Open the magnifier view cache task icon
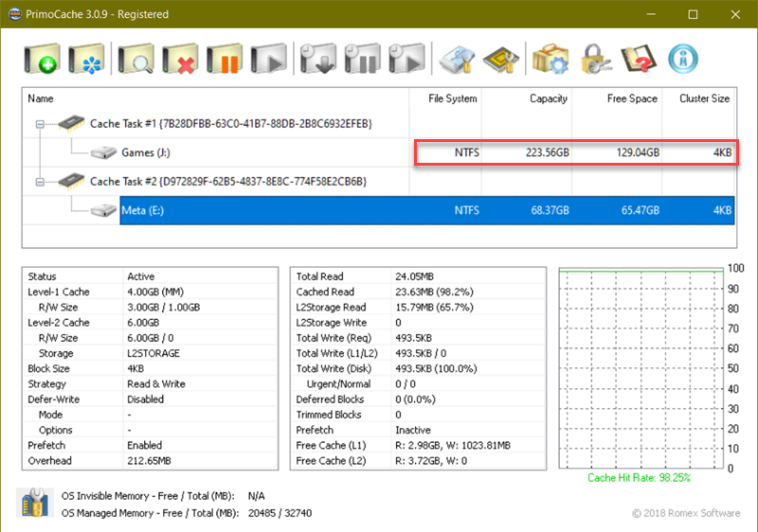 tap(136, 59)
